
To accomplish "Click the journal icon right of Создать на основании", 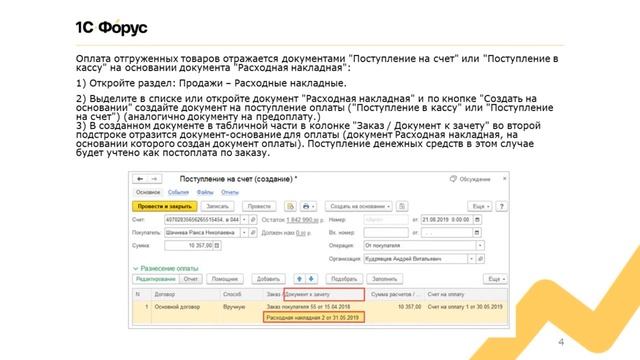I will pos(402,207).
